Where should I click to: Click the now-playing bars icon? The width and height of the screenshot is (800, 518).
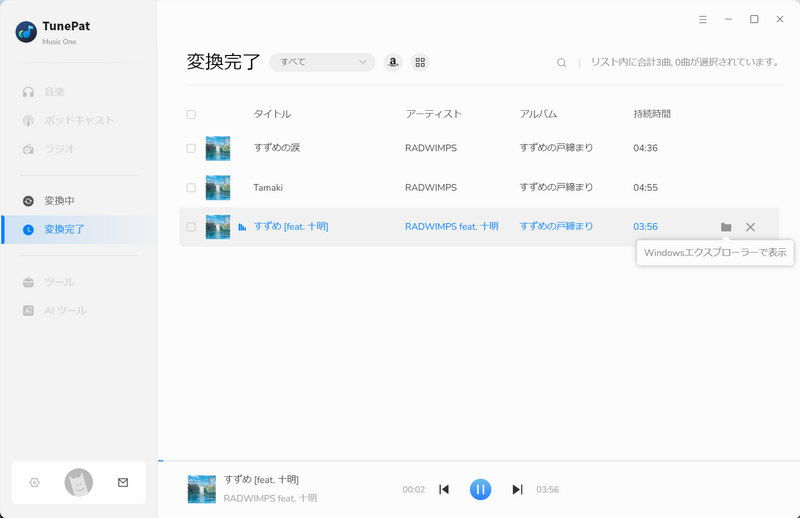pos(242,227)
